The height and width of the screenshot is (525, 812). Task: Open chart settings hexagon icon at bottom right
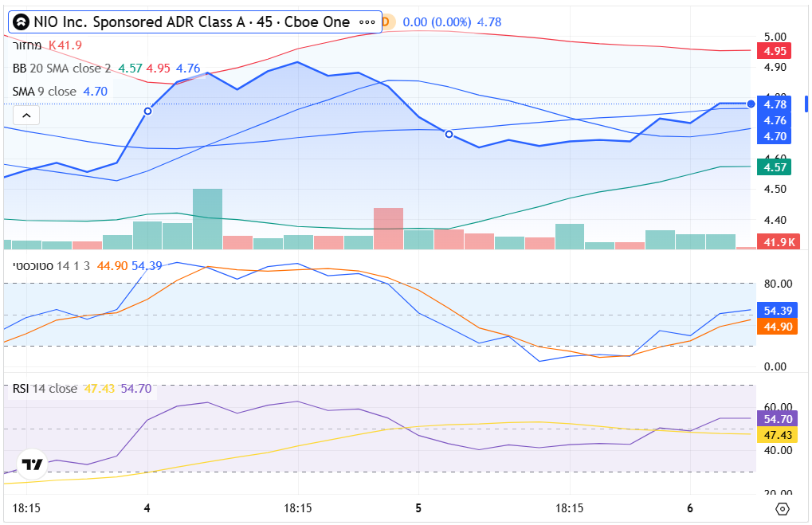tap(782, 508)
